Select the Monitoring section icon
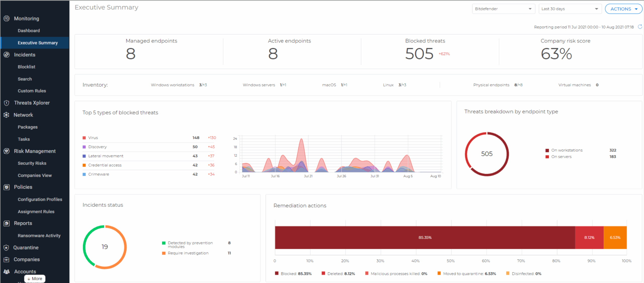 pos(6,18)
